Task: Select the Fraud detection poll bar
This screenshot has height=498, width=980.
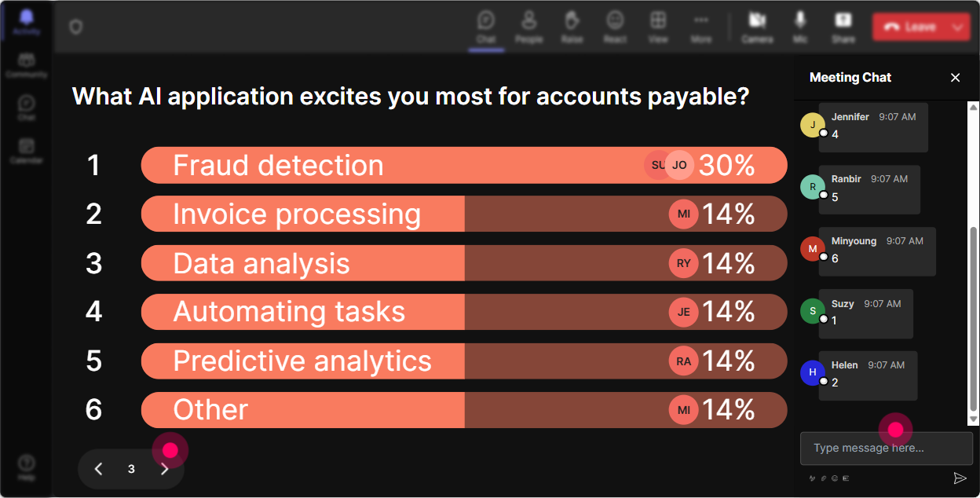Action: (x=464, y=165)
